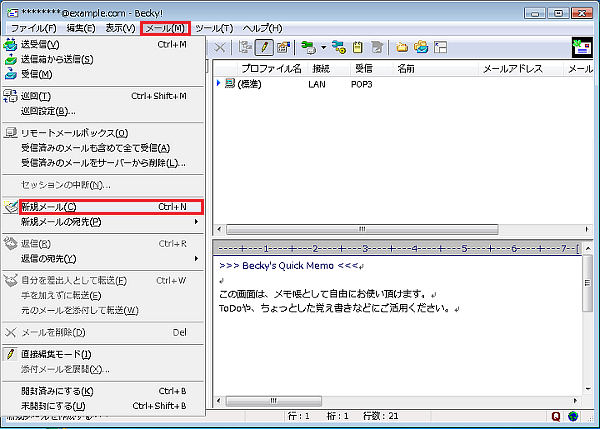Click the LAN cell in profile row
The width and height of the screenshot is (600, 429).
click(x=317, y=84)
